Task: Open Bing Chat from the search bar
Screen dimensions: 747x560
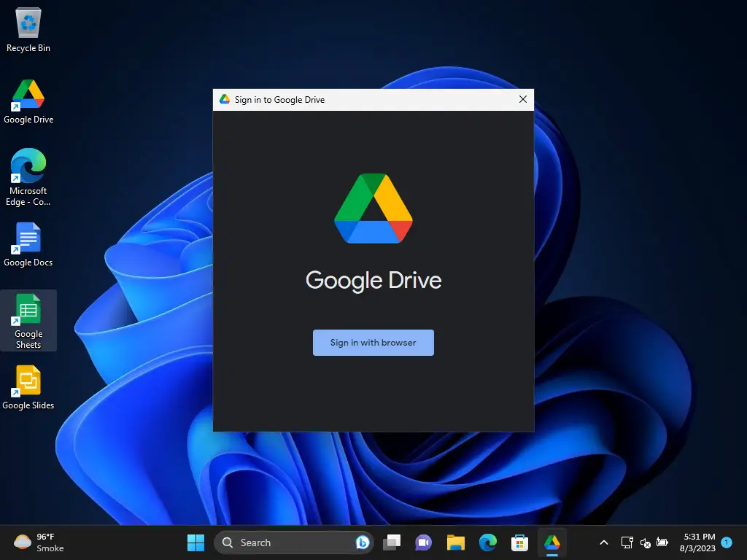Action: [363, 542]
